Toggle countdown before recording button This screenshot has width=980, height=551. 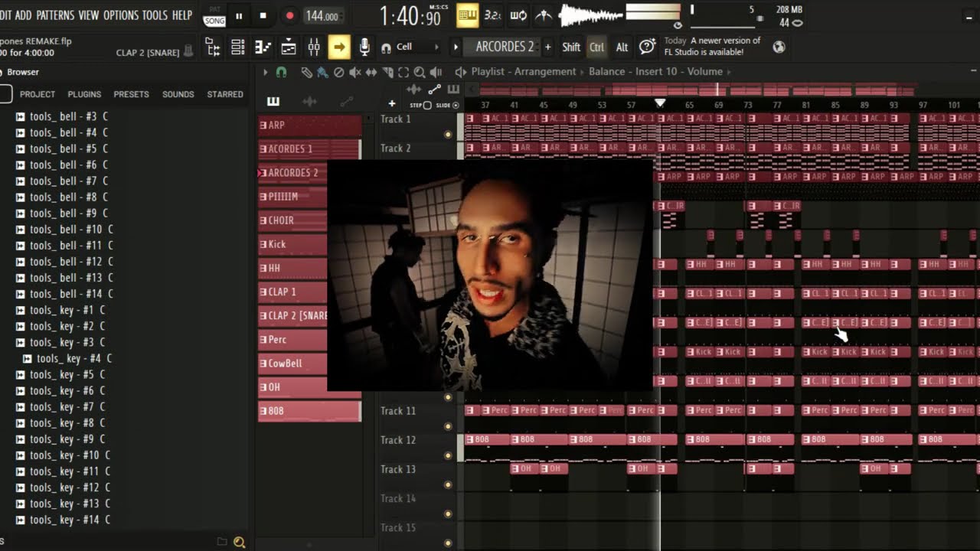tap(492, 15)
